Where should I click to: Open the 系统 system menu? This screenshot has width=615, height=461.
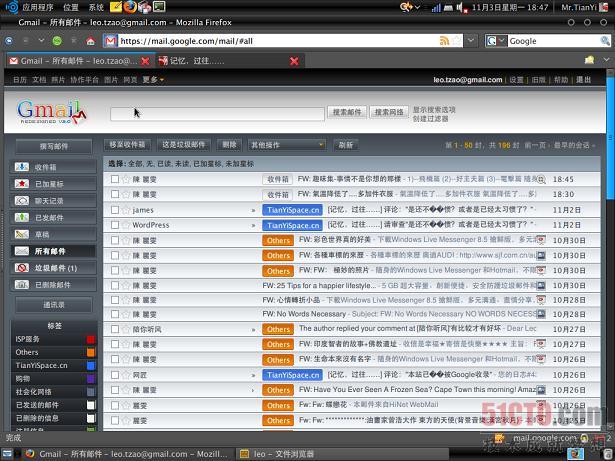pyautogui.click(x=96, y=7)
